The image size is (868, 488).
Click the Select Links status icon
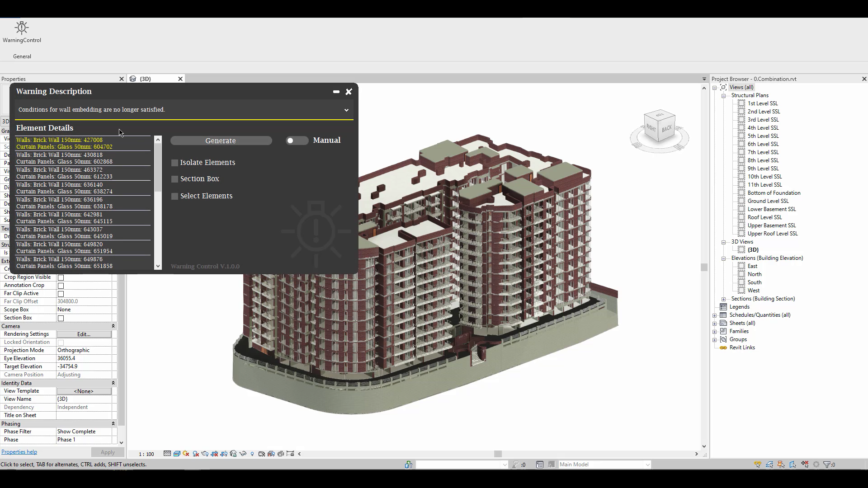point(758,465)
